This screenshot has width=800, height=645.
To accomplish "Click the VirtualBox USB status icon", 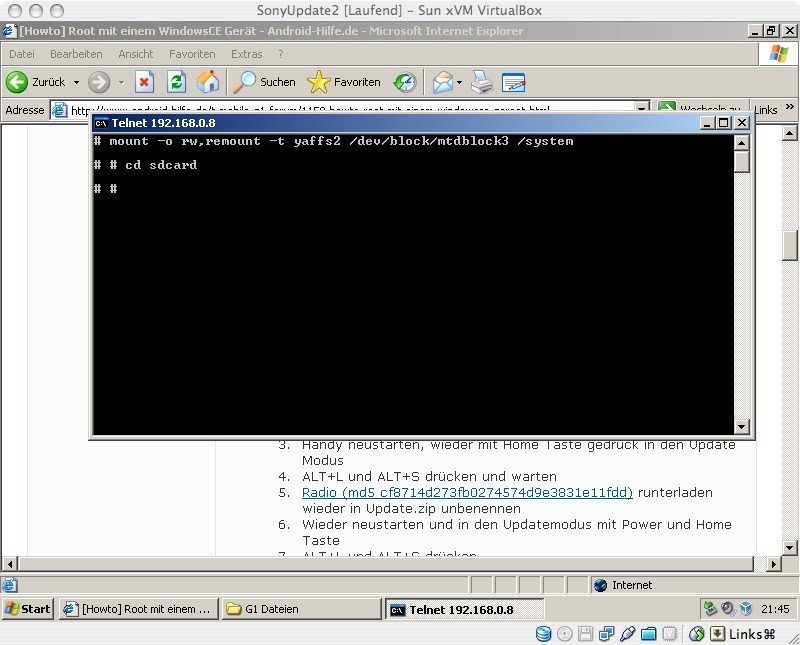I will click(x=628, y=634).
